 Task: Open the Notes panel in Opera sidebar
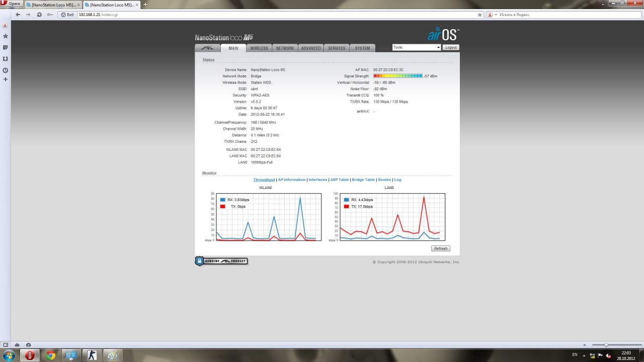pyautogui.click(x=6, y=47)
